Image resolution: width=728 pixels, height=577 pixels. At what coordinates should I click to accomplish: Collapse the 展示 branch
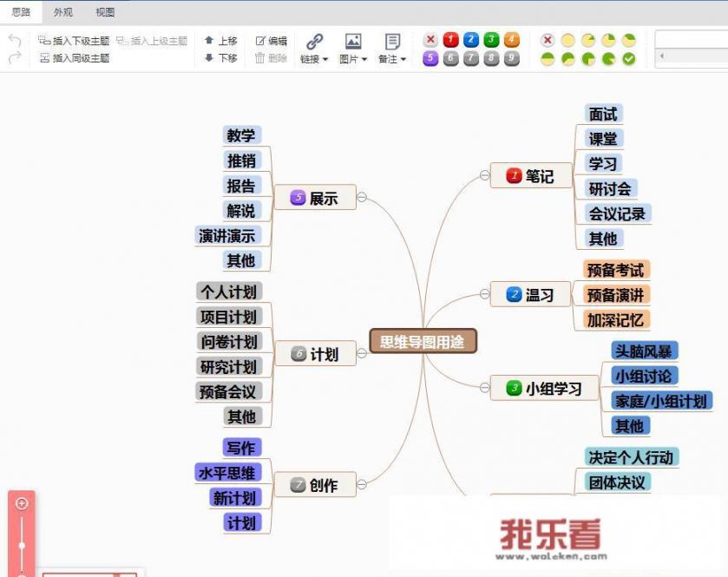pyautogui.click(x=362, y=197)
